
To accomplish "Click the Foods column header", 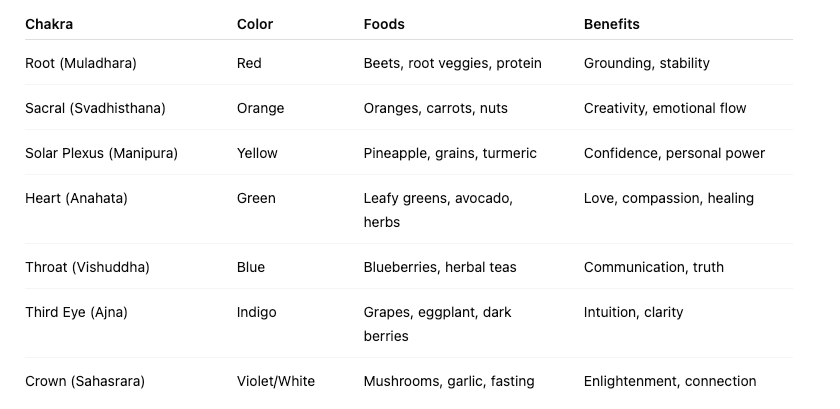I will pyautogui.click(x=384, y=24).
